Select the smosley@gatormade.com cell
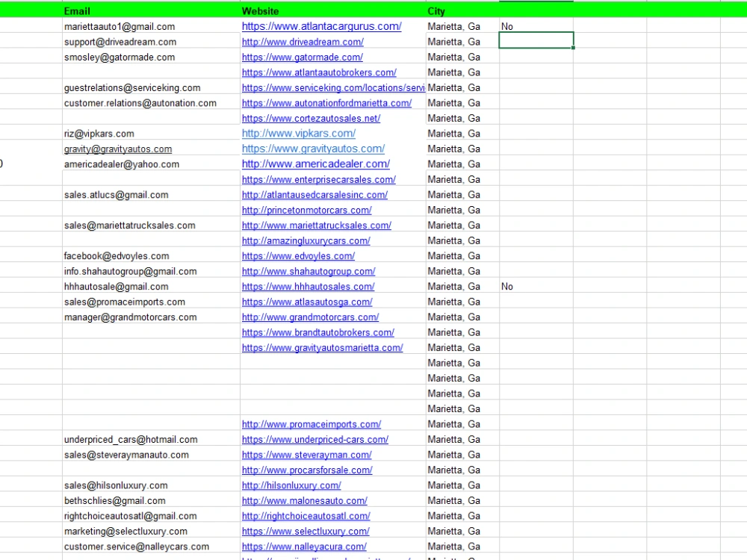This screenshot has width=747, height=560. click(151, 57)
